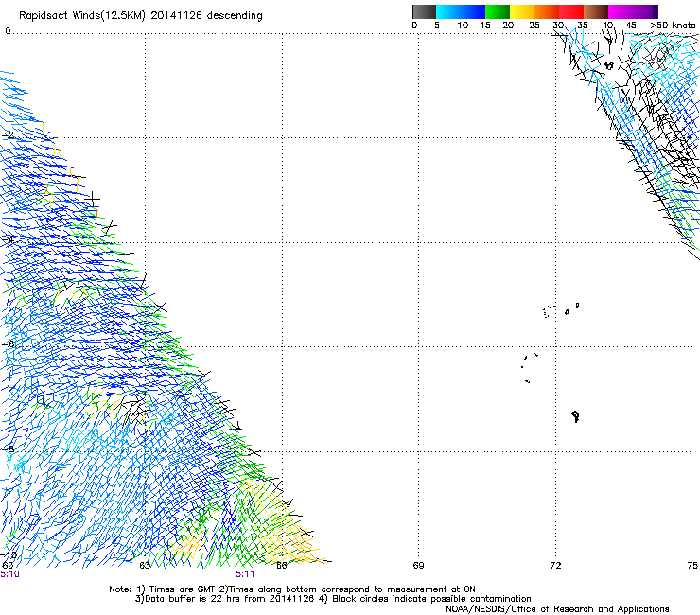The image size is (700, 615).
Task: Click the latitude label -4
Action: coord(8,239)
